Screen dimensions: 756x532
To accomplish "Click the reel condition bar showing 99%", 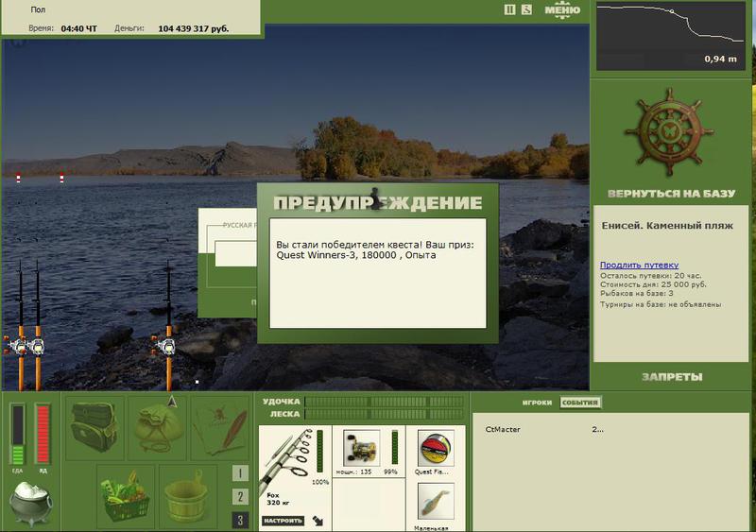I will (394, 448).
